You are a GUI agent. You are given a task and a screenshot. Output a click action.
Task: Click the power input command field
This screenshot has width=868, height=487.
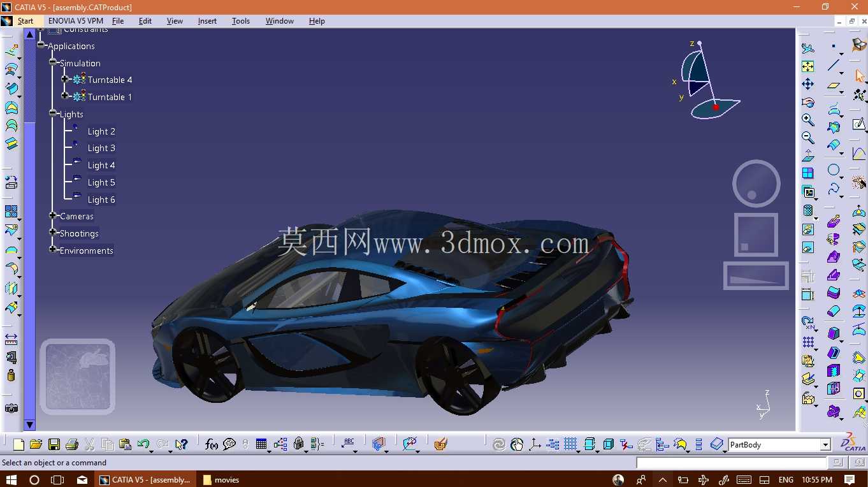click(731, 463)
